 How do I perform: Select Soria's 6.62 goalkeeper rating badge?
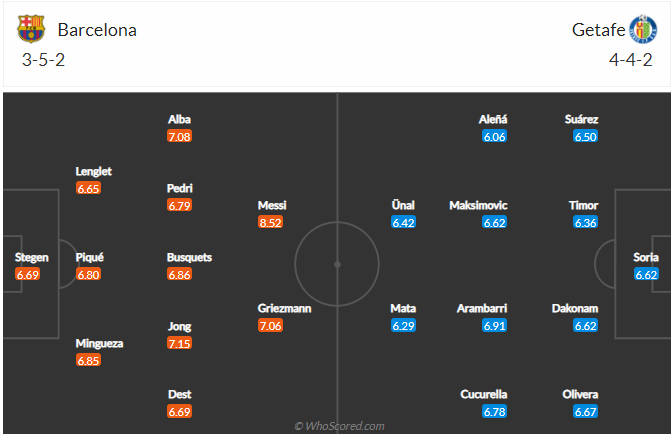[646, 274]
